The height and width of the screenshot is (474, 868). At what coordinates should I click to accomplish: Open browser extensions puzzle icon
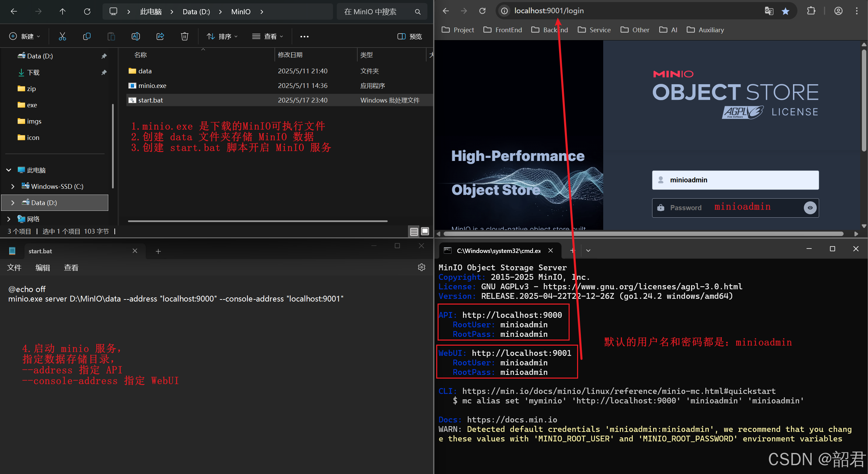(x=811, y=11)
